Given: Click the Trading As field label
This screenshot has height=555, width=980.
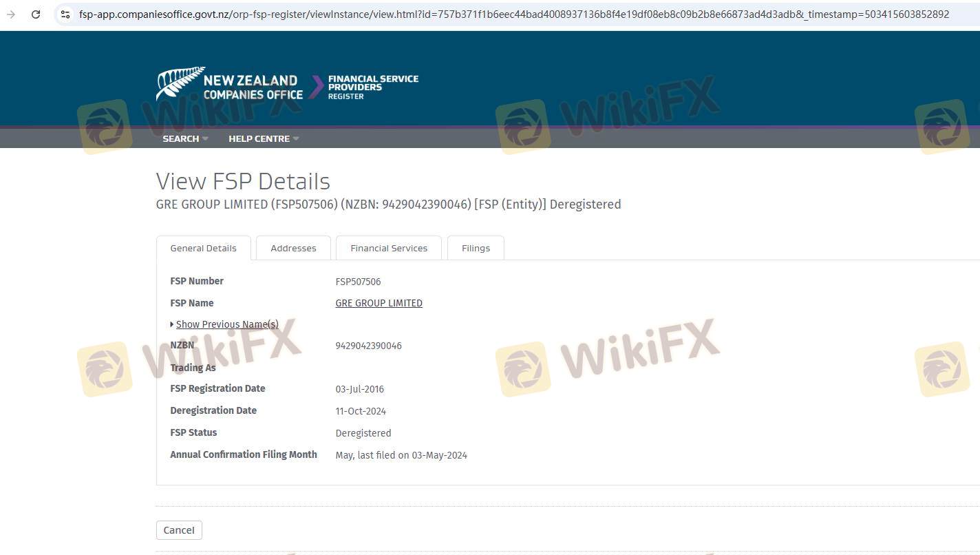Looking at the screenshot, I should 193,368.
